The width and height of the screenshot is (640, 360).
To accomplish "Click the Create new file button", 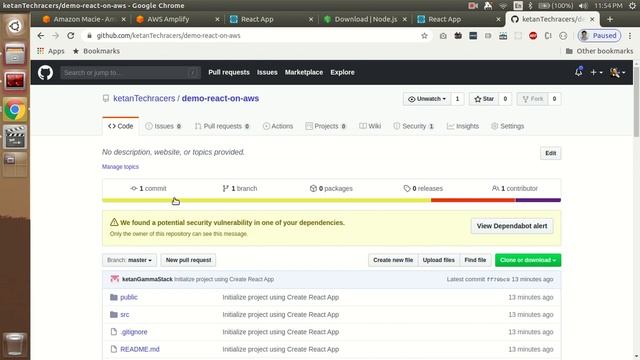I will [393, 260].
